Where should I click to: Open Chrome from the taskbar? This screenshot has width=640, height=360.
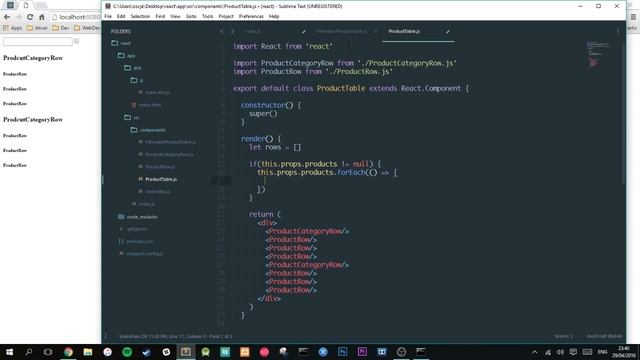68,352
